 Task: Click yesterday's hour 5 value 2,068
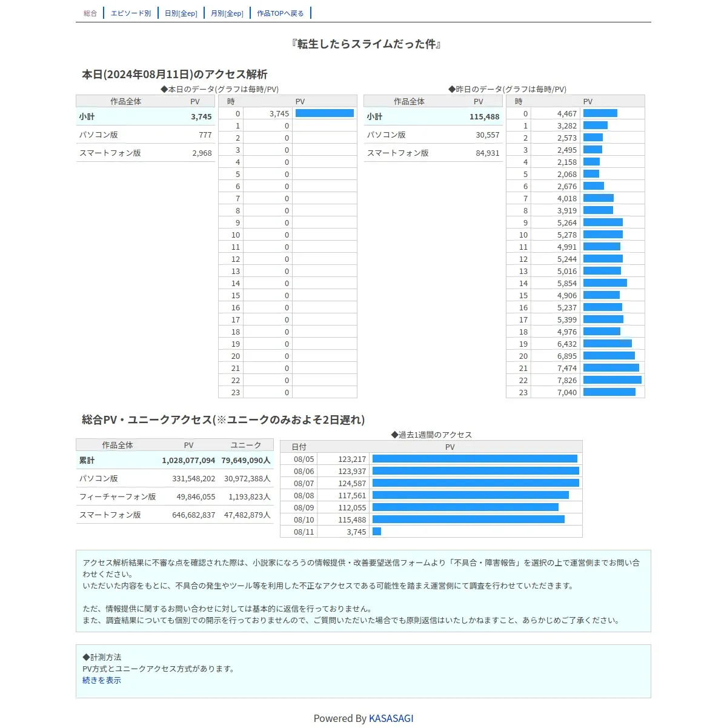tap(567, 174)
